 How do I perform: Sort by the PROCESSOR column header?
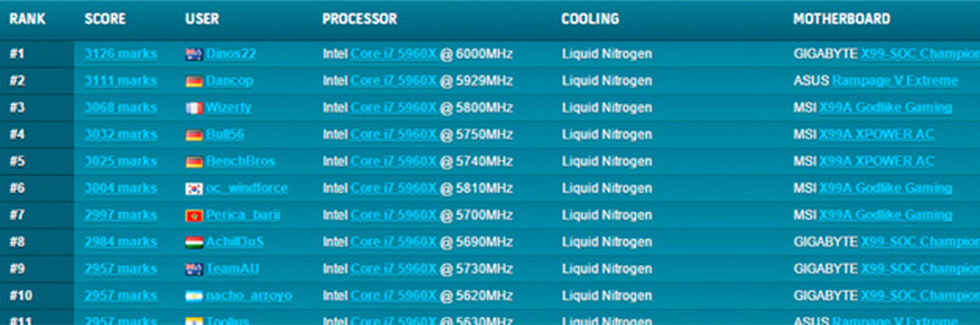(x=360, y=19)
